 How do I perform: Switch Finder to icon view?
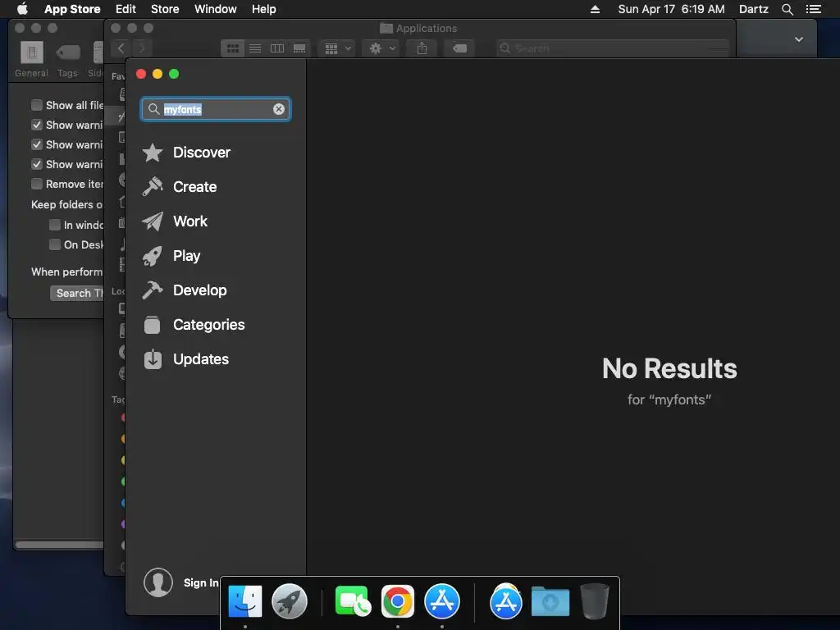click(232, 48)
